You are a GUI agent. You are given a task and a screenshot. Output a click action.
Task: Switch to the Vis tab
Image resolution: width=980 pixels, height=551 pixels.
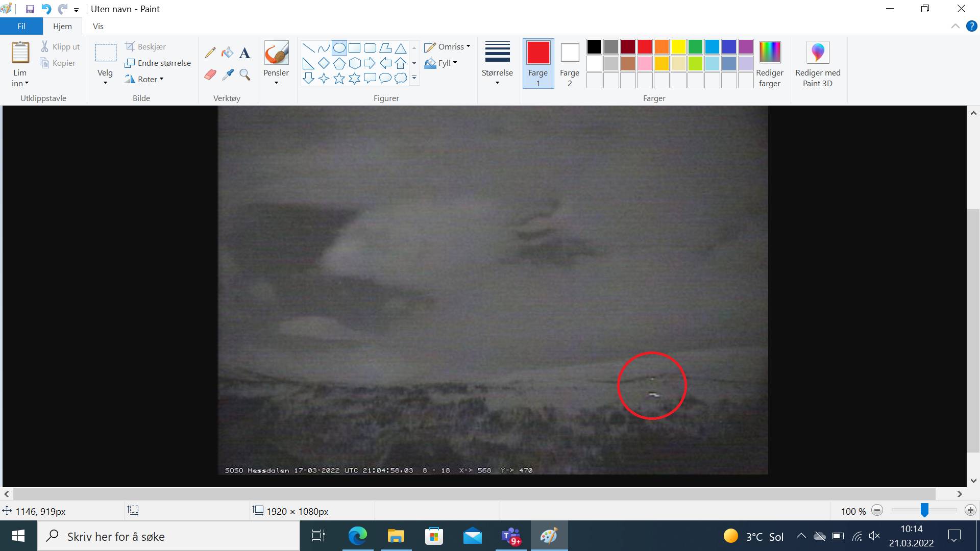(x=98, y=26)
